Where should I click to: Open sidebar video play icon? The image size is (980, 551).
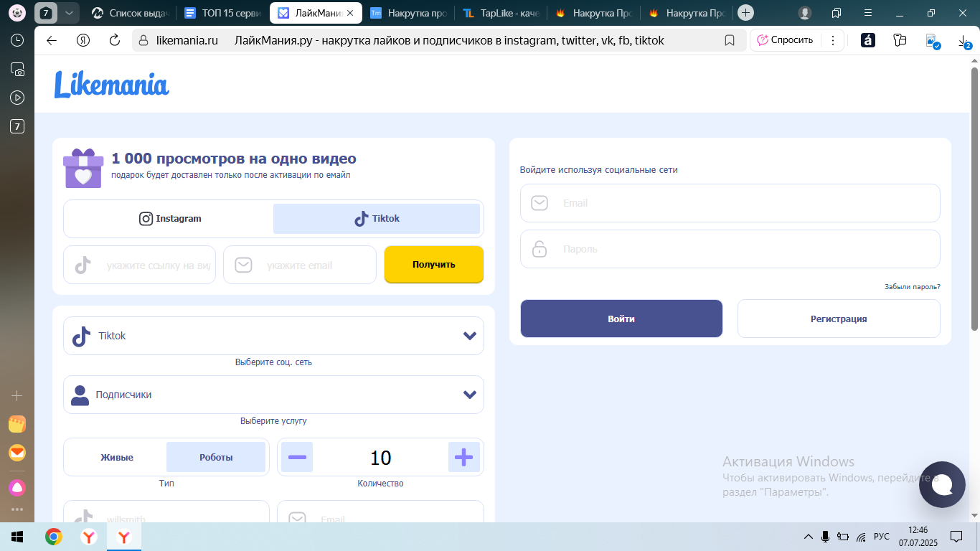pos(17,98)
